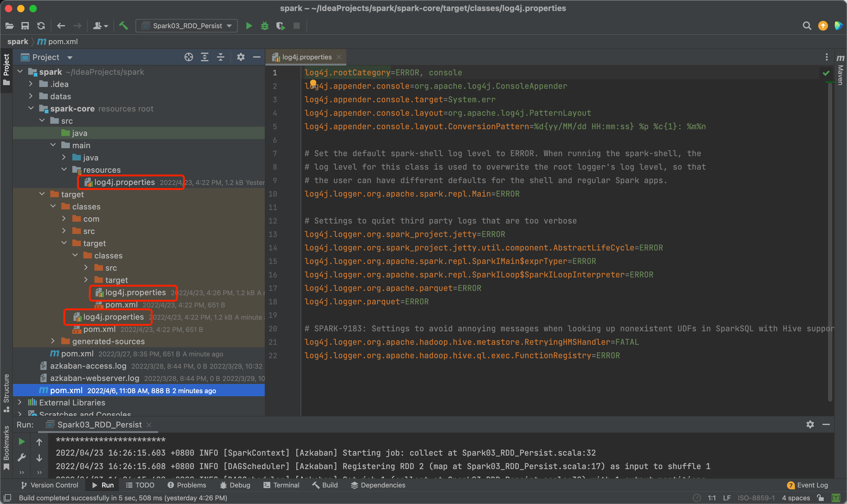
Task: Expand the com folder under classes
Action: (64, 219)
